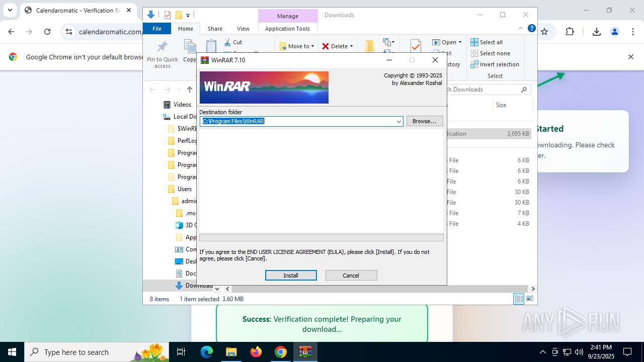Click the Up arrow in Explorer navigation
The height and width of the screenshot is (362, 644).
(x=189, y=89)
